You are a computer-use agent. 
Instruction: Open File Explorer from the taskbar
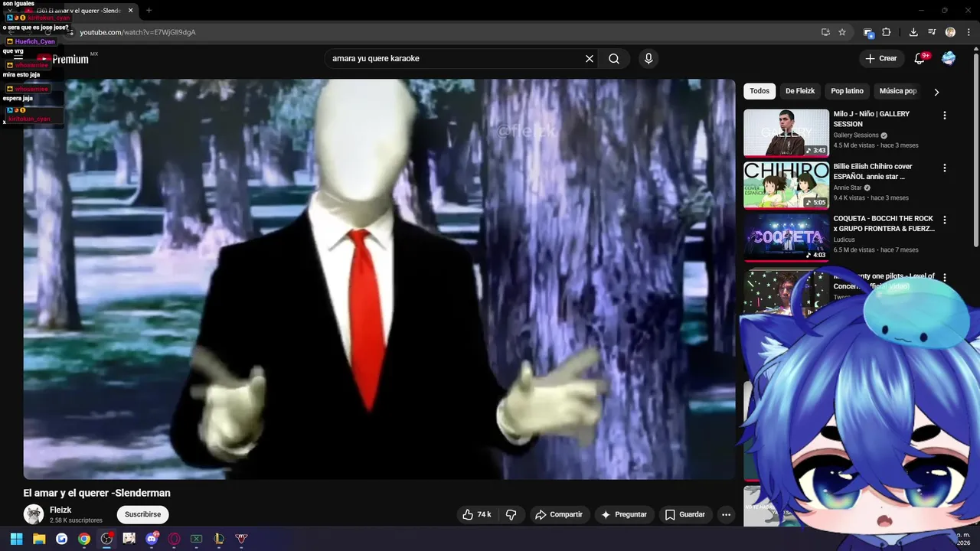point(39,539)
